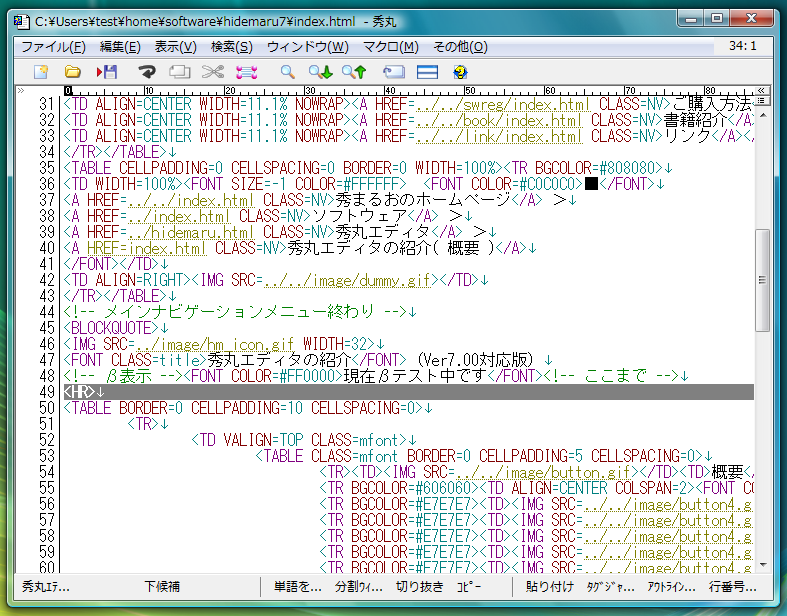Click the ../../image/dummy.gif path on line 42

coord(347,280)
